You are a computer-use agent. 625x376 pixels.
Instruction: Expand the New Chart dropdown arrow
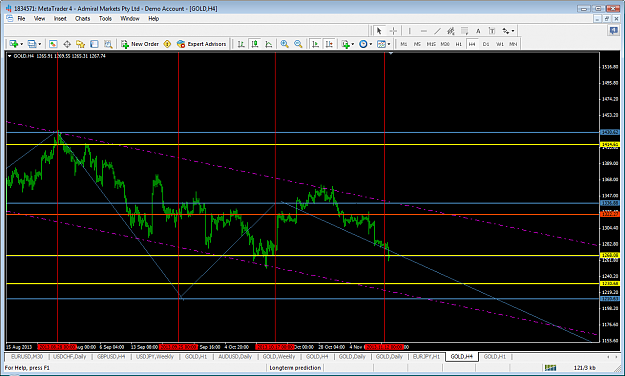(x=22, y=44)
